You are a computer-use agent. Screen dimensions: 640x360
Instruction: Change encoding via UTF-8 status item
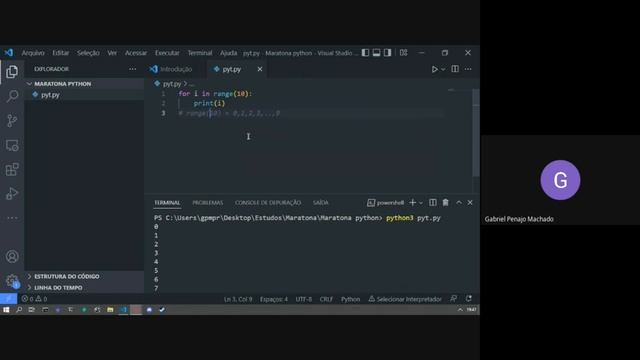tap(304, 299)
